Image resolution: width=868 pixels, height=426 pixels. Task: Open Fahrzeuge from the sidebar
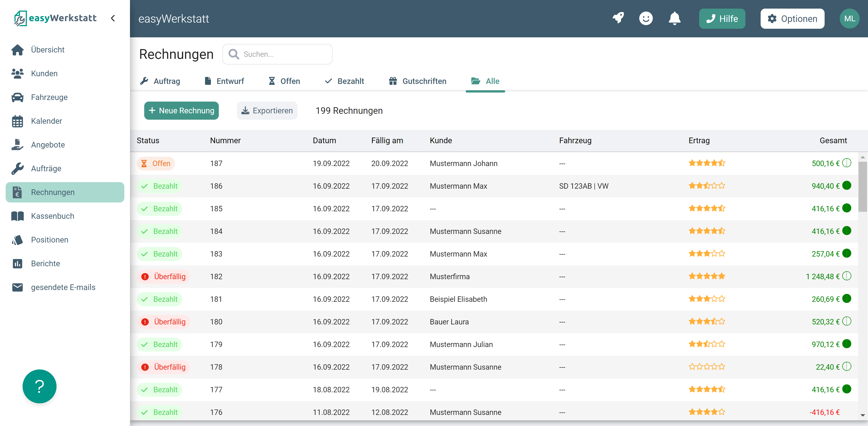click(x=49, y=97)
